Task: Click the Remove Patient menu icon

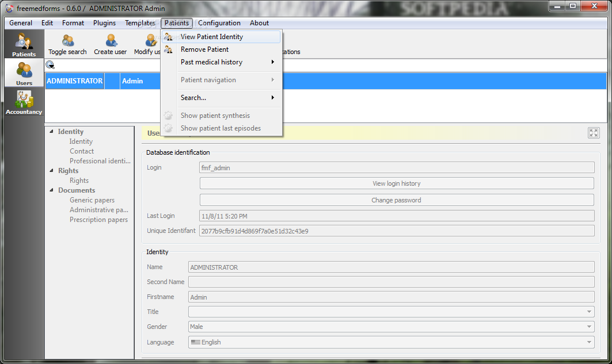Action: click(x=168, y=49)
